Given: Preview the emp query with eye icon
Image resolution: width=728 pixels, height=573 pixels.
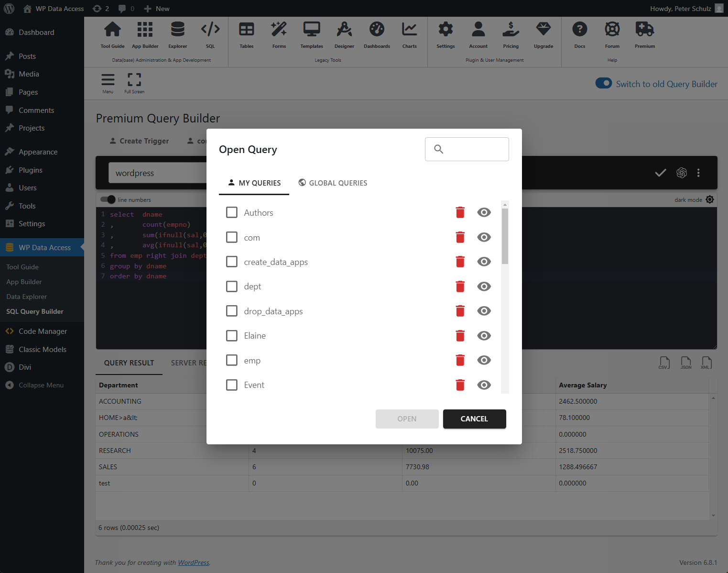Looking at the screenshot, I should pos(484,360).
